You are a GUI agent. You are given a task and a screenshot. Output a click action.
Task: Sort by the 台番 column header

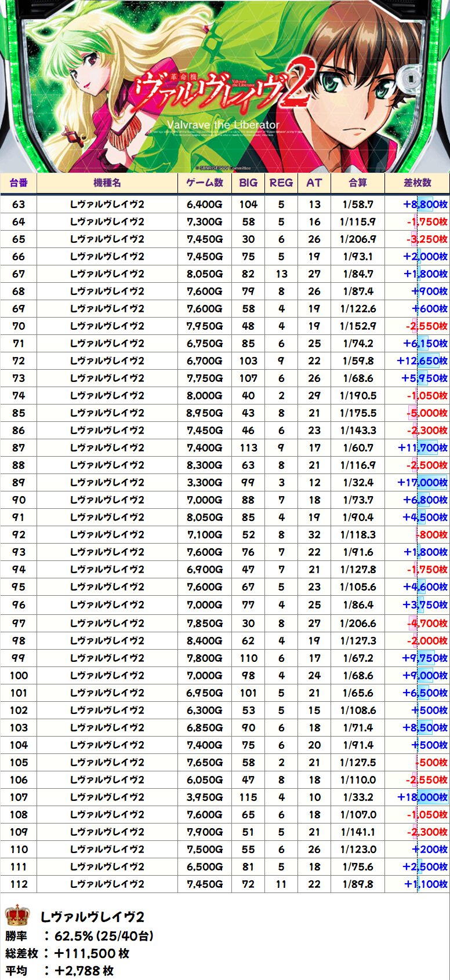pyautogui.click(x=19, y=183)
